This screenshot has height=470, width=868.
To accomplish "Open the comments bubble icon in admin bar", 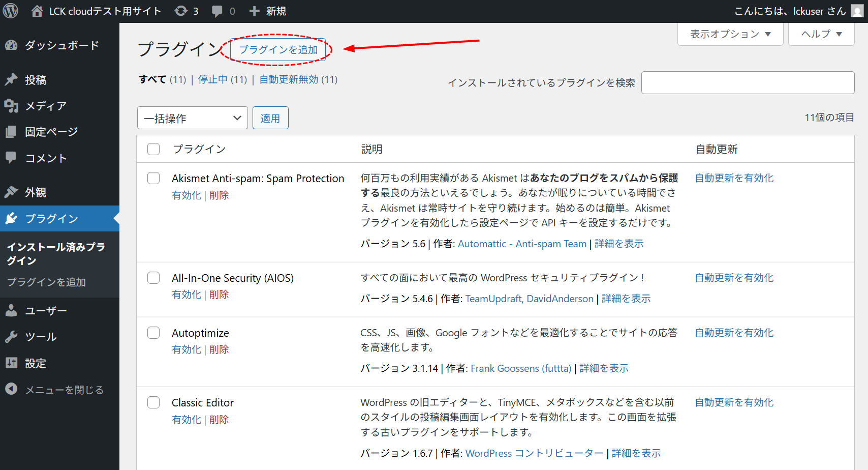I will click(217, 11).
